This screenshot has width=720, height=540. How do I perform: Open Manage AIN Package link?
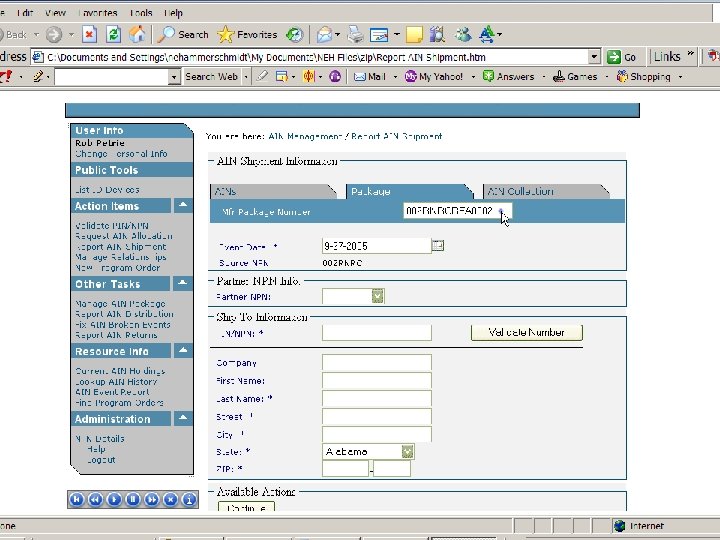(x=120, y=304)
